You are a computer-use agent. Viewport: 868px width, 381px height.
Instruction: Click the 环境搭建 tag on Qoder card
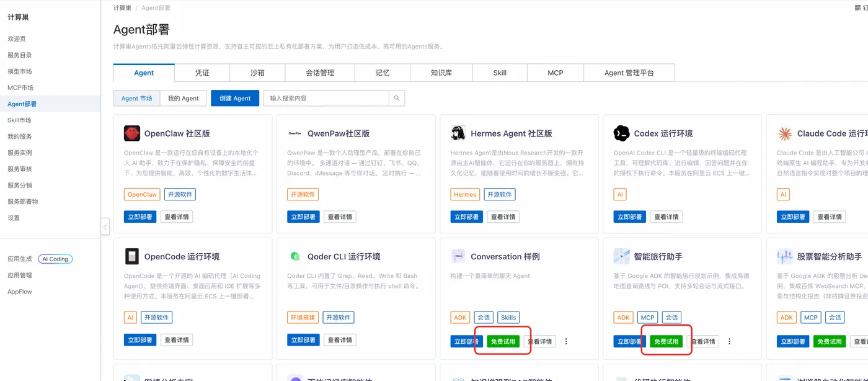(x=303, y=317)
